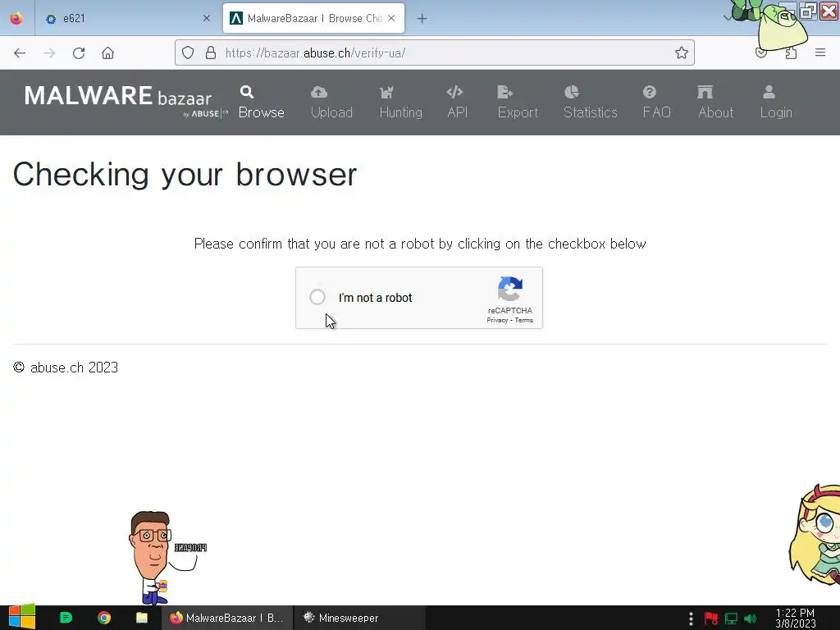Image resolution: width=840 pixels, height=630 pixels.
Task: Open File Explorer from the taskbar
Action: click(x=141, y=618)
